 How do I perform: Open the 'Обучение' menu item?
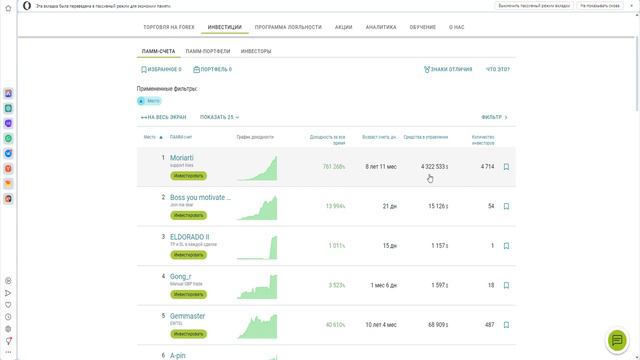[422, 27]
